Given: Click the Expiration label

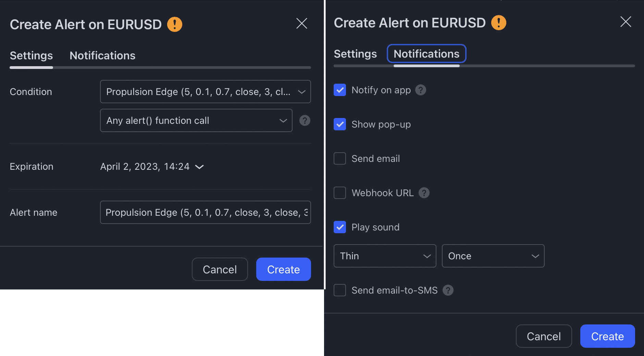Looking at the screenshot, I should pos(32,167).
